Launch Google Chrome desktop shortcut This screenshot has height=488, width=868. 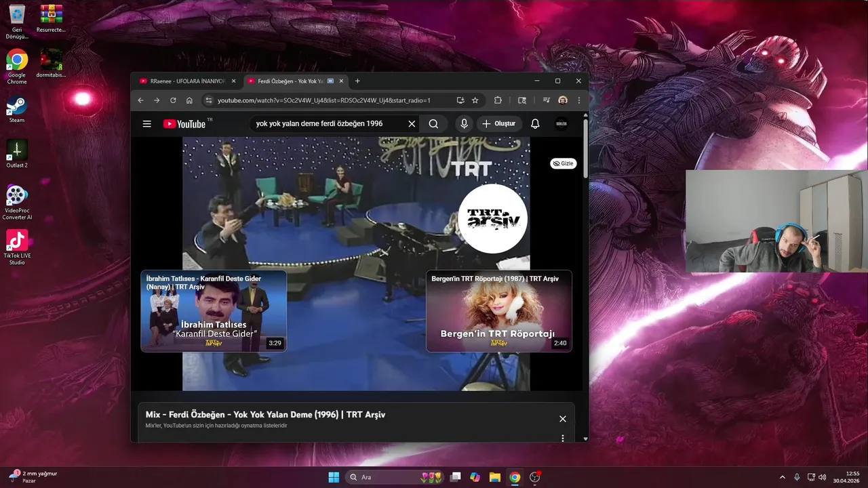tap(17, 67)
